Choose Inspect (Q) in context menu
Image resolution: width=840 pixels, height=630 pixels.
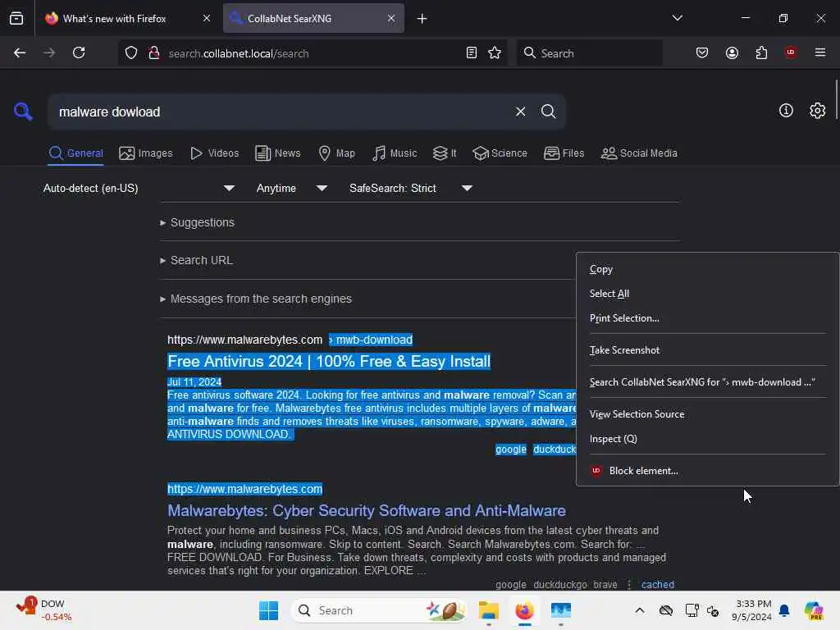707,439
